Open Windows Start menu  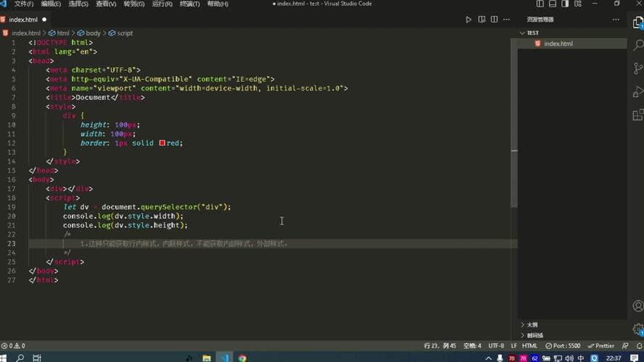coord(4,358)
